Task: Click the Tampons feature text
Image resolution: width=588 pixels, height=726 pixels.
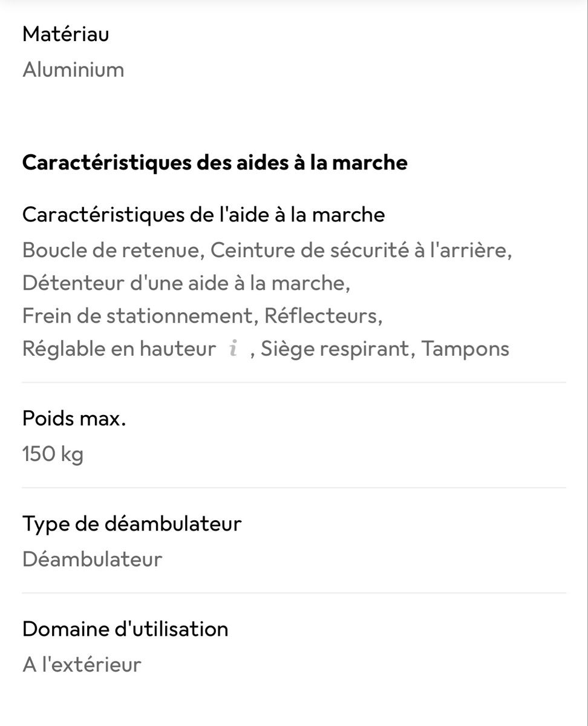Action: [x=465, y=348]
